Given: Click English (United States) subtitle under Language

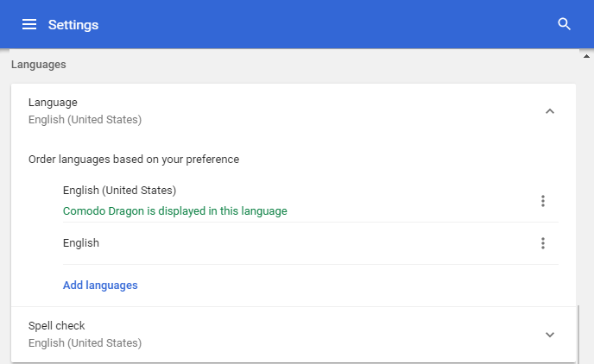Looking at the screenshot, I should (85, 120).
